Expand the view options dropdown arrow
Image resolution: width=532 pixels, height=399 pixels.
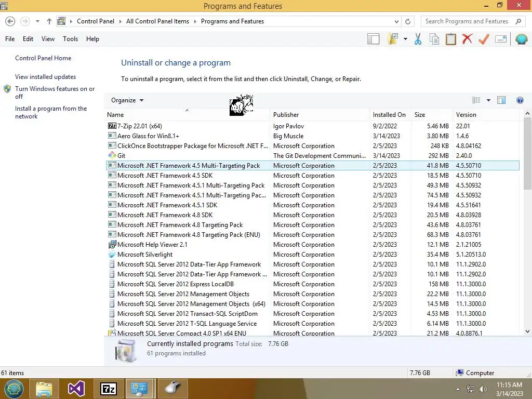coord(488,100)
